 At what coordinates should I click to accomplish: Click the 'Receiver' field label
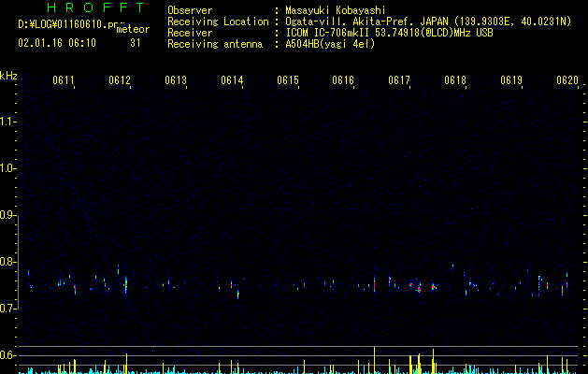pyautogui.click(x=190, y=33)
